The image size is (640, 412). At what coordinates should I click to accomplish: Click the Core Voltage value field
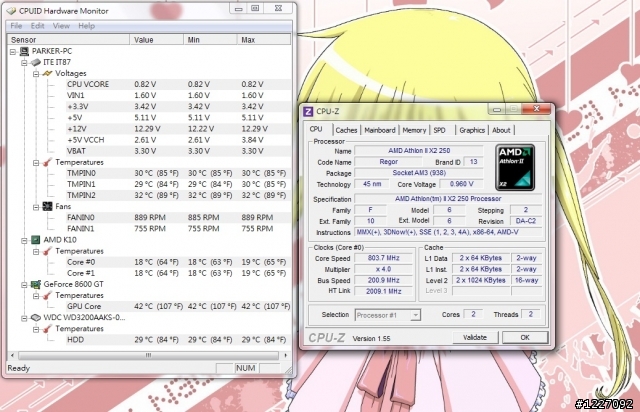[461, 184]
